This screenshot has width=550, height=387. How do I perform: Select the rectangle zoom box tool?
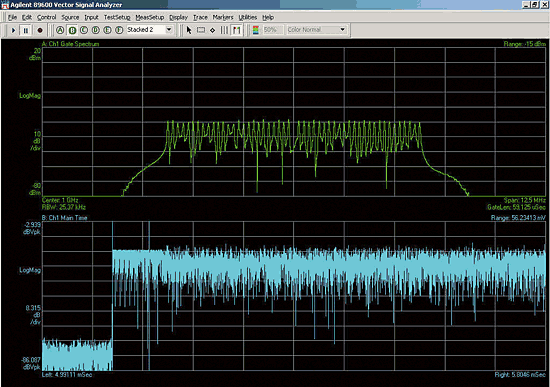(201, 30)
